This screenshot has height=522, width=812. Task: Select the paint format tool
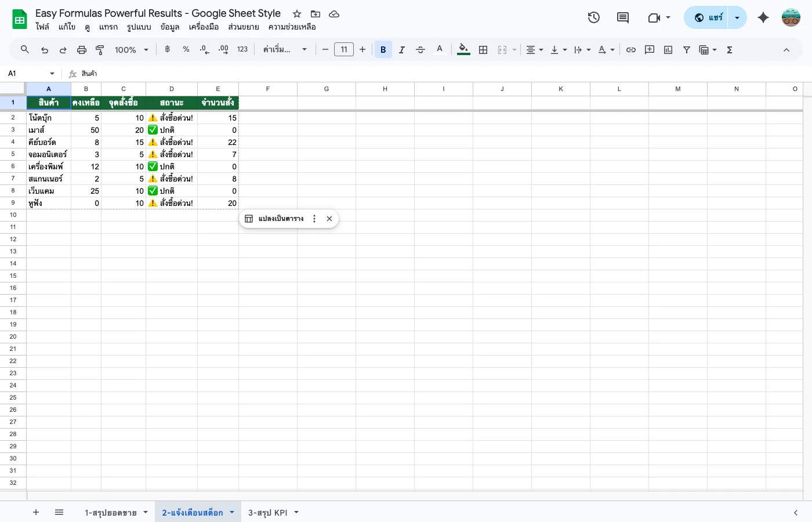99,49
